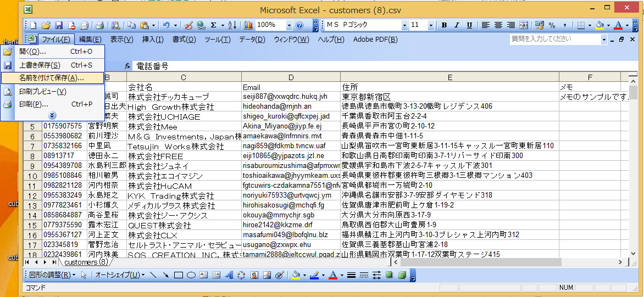
Task: Open the AutoShapes (オートシェイプ) dropdown
Action: point(120,275)
